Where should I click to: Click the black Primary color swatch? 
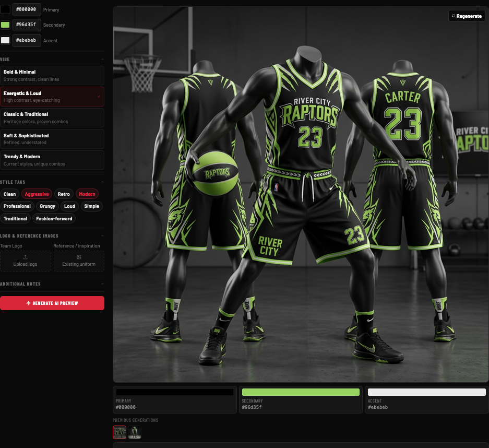(5, 9)
